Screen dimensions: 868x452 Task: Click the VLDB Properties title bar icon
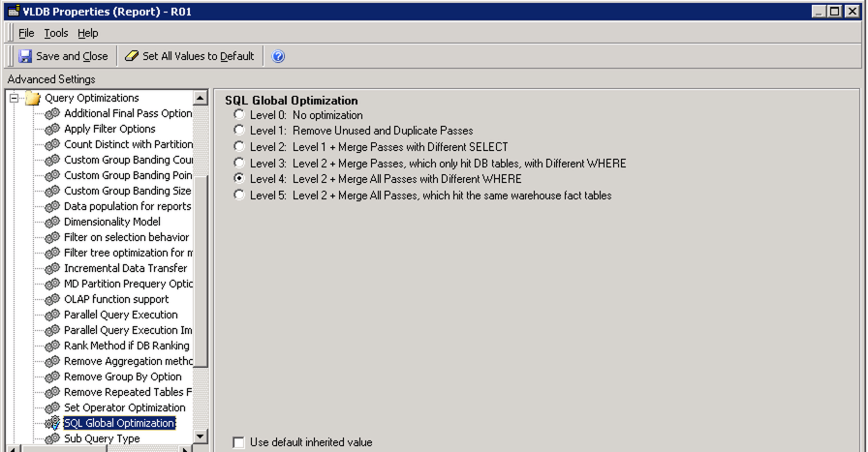tap(14, 11)
